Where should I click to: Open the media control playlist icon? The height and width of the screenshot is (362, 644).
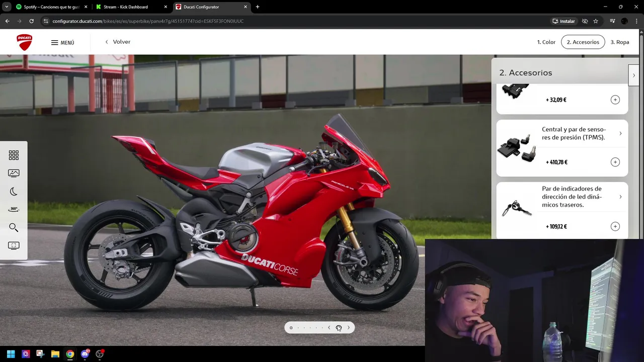612,21
